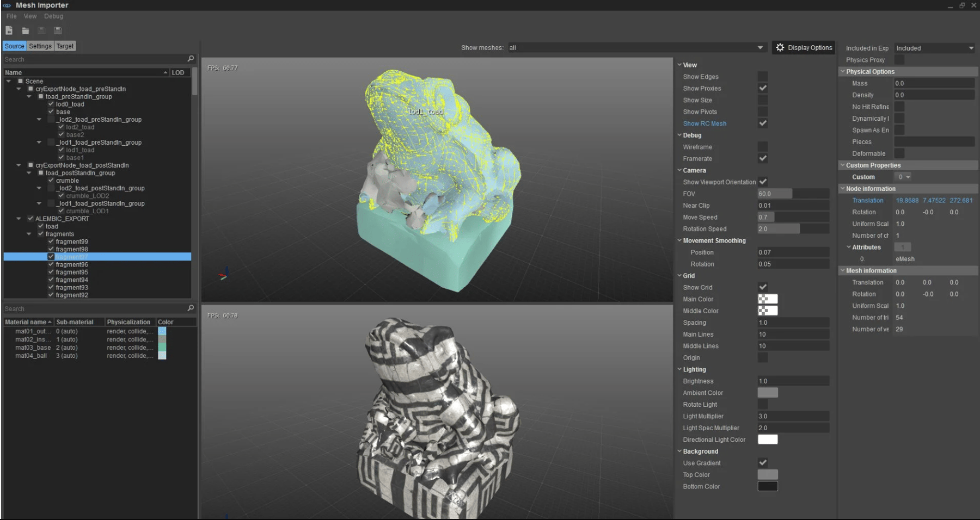
Task: Click the Mass input field
Action: pyautogui.click(x=934, y=83)
